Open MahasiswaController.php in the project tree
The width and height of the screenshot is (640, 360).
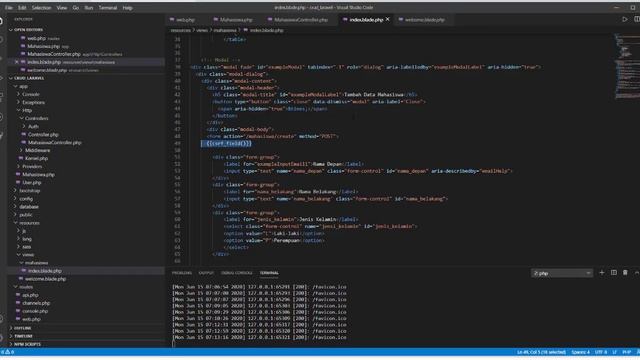click(54, 142)
